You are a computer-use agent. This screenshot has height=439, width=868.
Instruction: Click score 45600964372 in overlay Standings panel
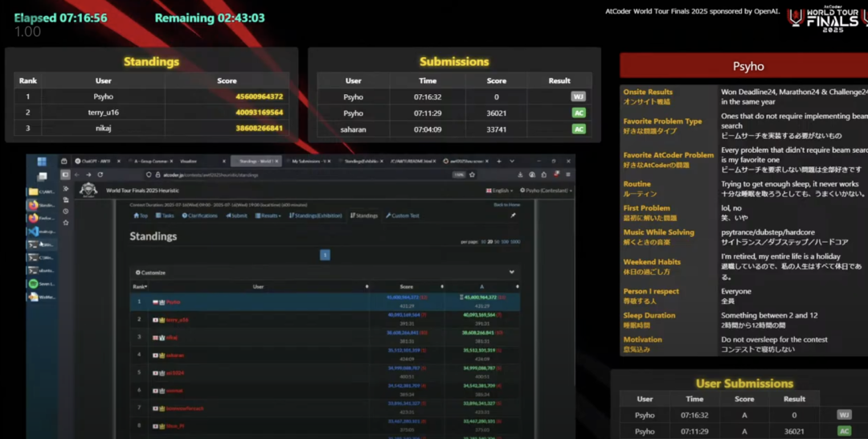[x=259, y=96]
